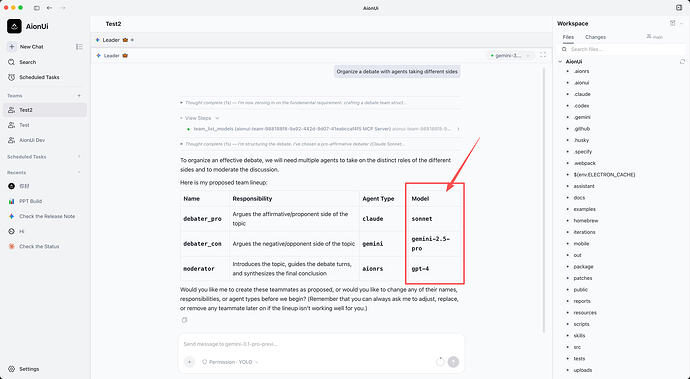Go back with the left arrow
The width and height of the screenshot is (690, 379).
49,8
